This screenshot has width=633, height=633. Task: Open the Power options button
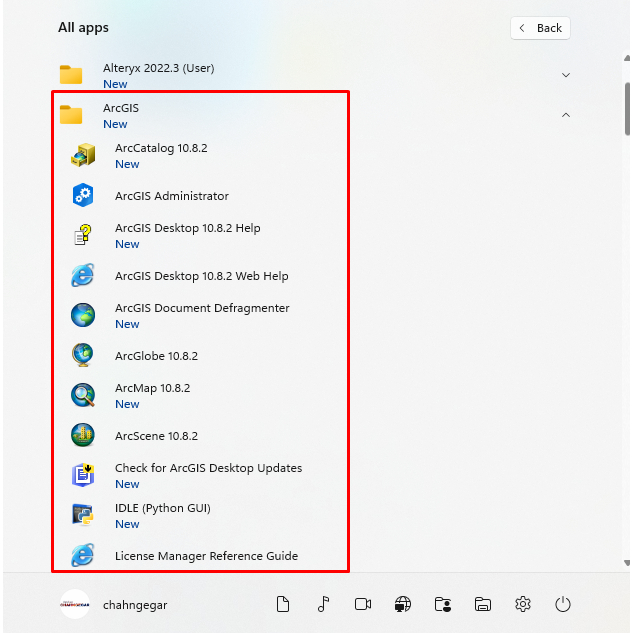(x=563, y=604)
